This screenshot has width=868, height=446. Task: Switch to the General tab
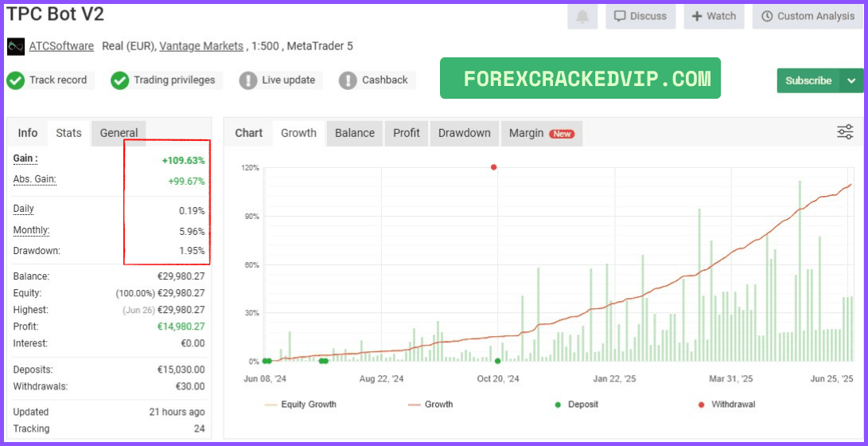click(x=119, y=133)
